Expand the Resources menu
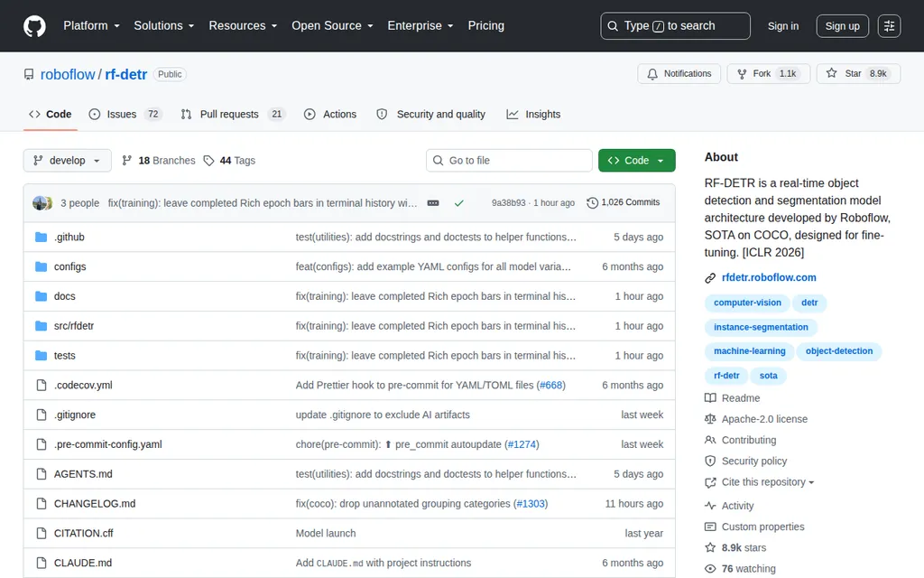This screenshot has width=924, height=578. (243, 26)
